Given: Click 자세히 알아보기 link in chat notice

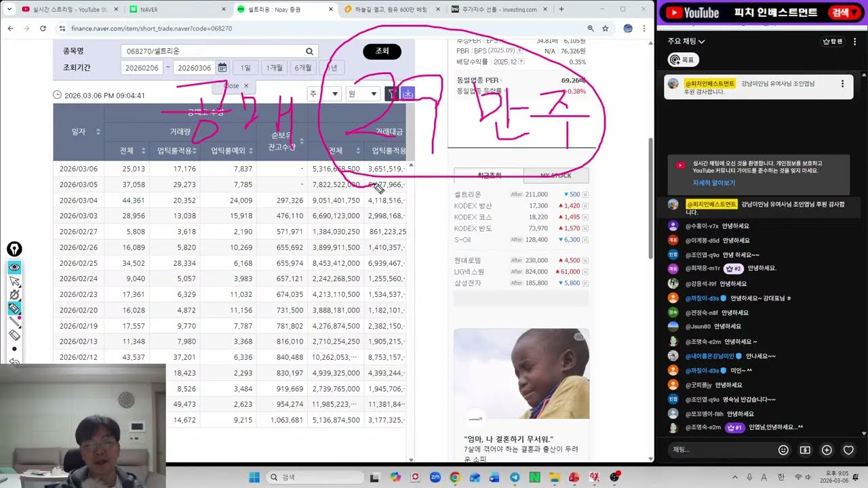Looking at the screenshot, I should coord(713,183).
